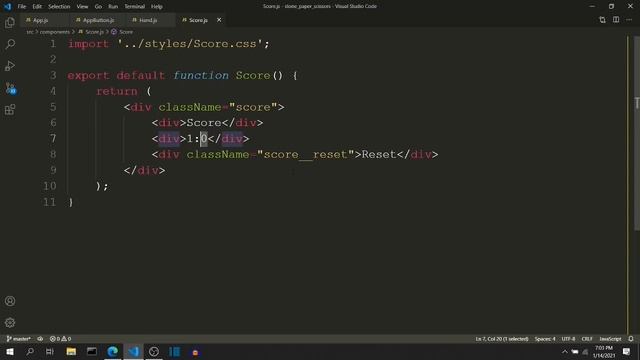Change the CRLF line ending setting
The image size is (640, 360).
[x=587, y=339]
